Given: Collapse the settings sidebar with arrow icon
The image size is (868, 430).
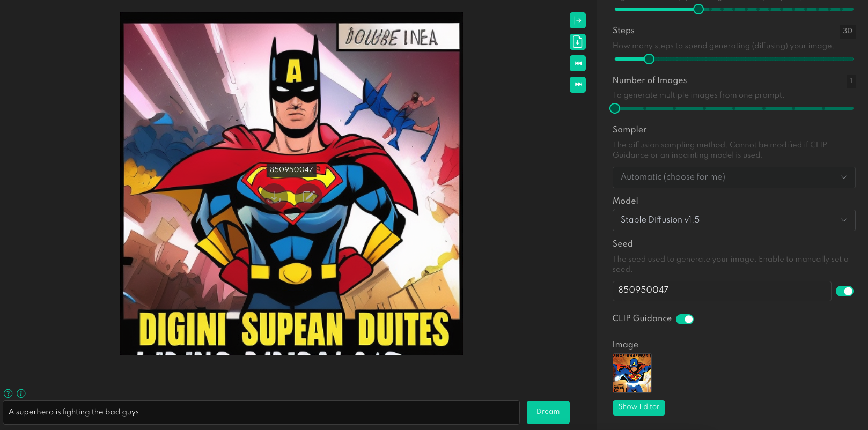Looking at the screenshot, I should point(578,20).
